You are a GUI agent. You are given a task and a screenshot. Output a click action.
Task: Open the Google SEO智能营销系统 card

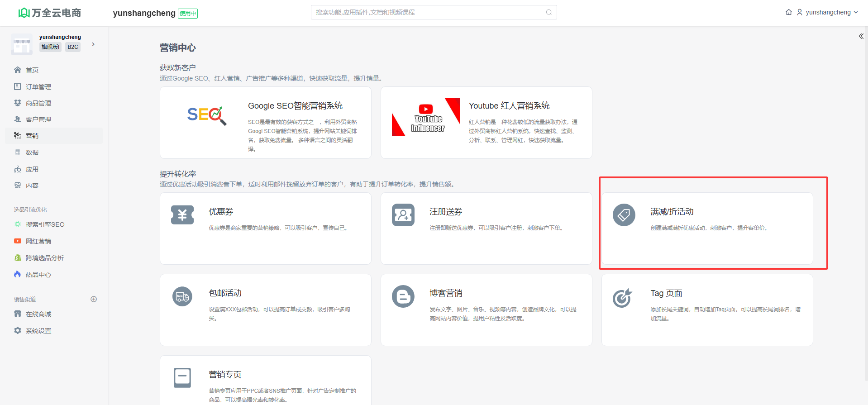click(265, 123)
